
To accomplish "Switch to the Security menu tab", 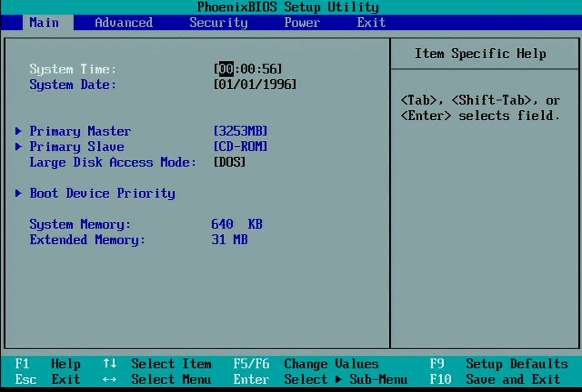I will tap(218, 23).
